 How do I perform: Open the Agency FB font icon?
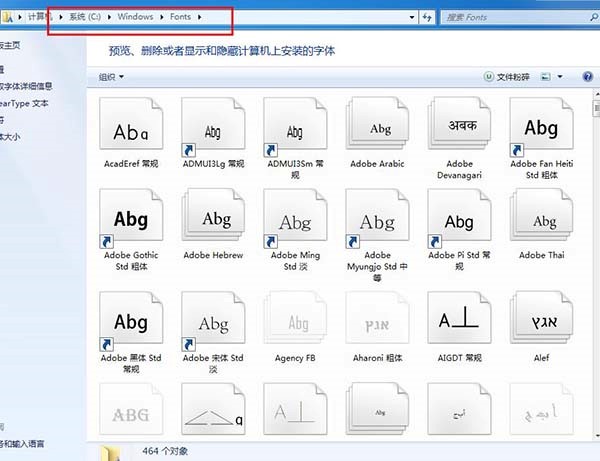(x=296, y=323)
